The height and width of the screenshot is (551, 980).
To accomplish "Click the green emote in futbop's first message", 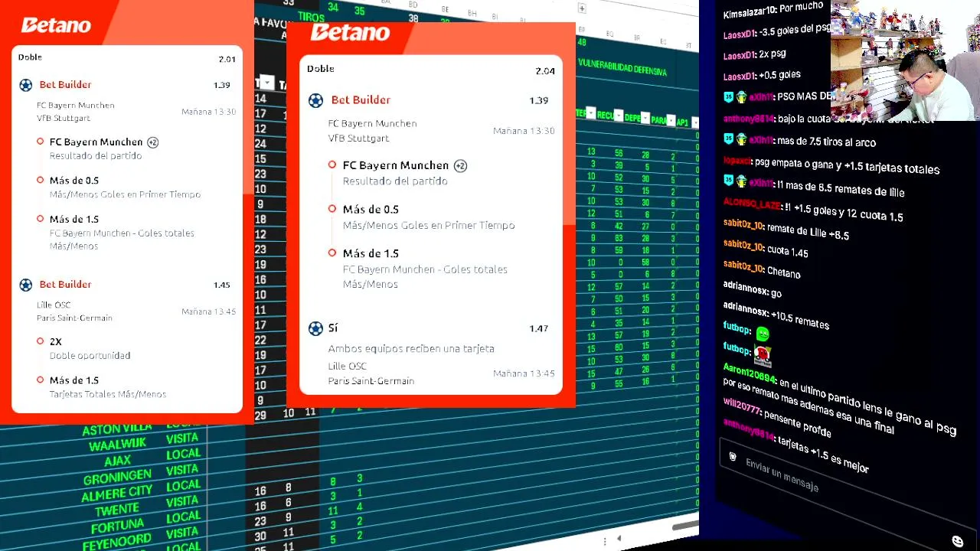I will [762, 334].
